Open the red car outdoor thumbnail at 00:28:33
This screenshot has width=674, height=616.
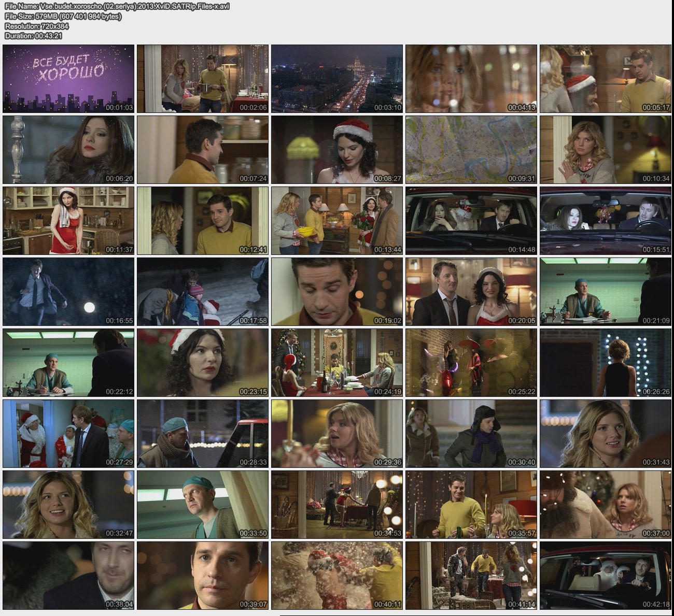pyautogui.click(x=202, y=434)
